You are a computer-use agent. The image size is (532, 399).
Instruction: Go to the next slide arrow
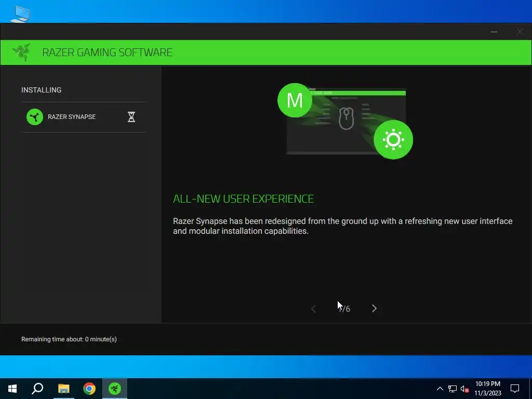pyautogui.click(x=374, y=309)
